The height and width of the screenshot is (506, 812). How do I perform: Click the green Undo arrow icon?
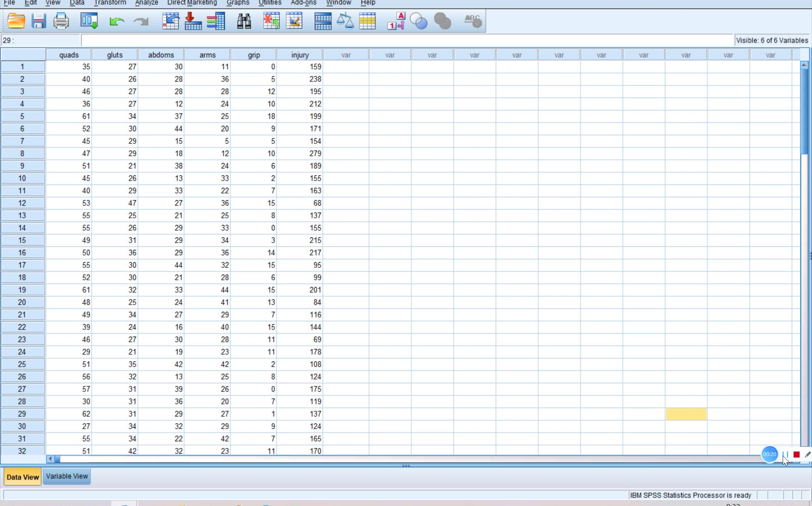click(x=117, y=21)
